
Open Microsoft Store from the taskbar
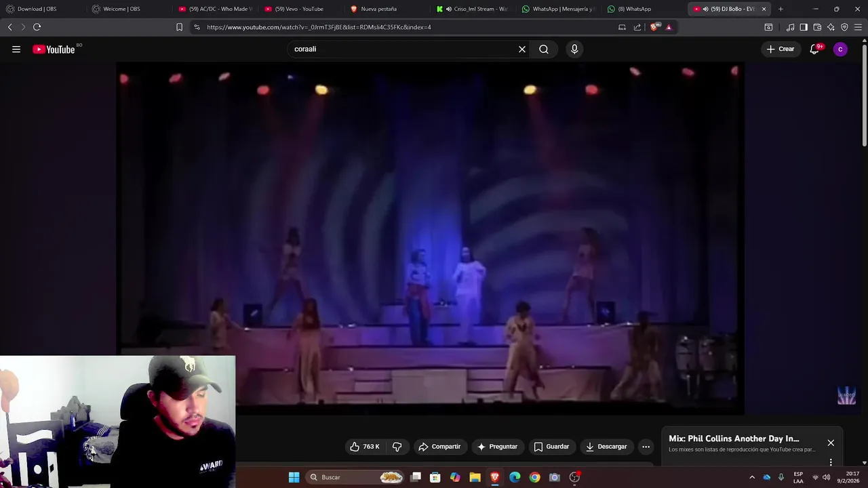(x=435, y=477)
